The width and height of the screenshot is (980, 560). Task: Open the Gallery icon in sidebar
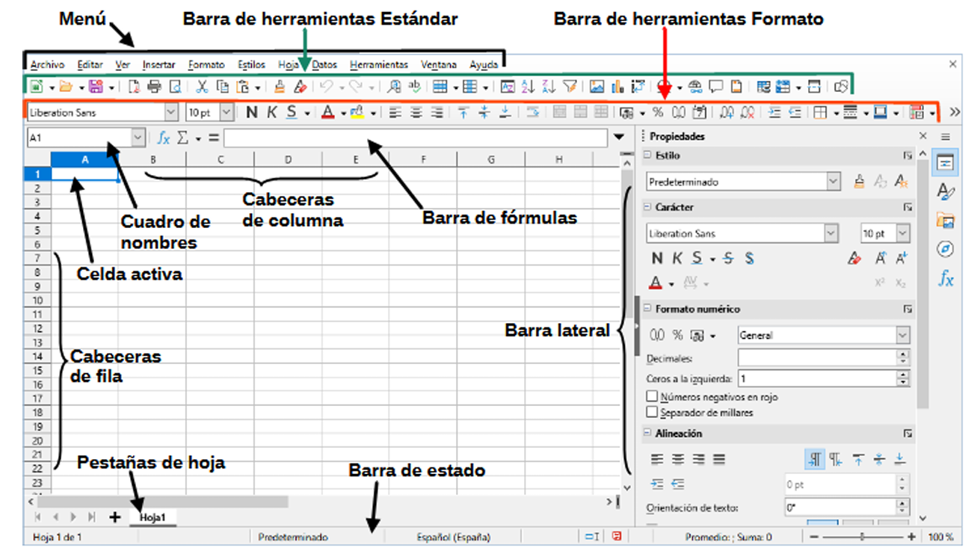946,220
